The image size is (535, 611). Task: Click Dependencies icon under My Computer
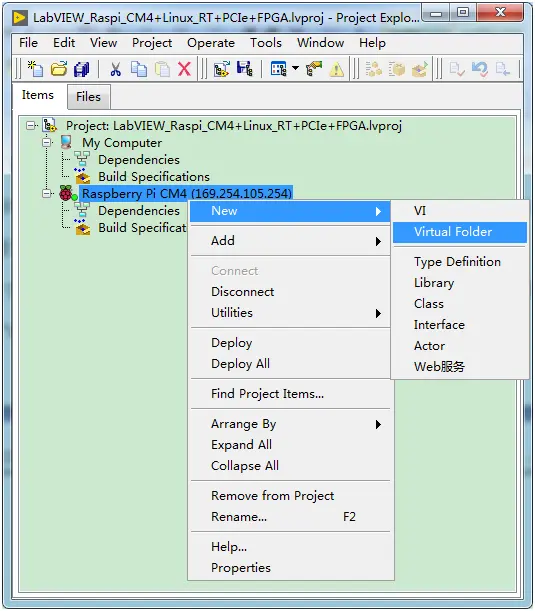click(82, 159)
